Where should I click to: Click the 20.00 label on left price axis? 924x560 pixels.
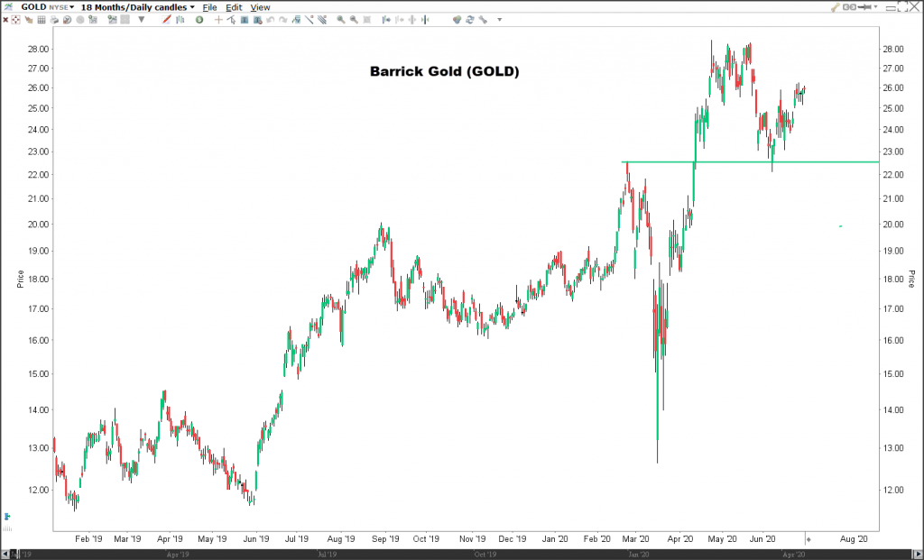pos(38,225)
